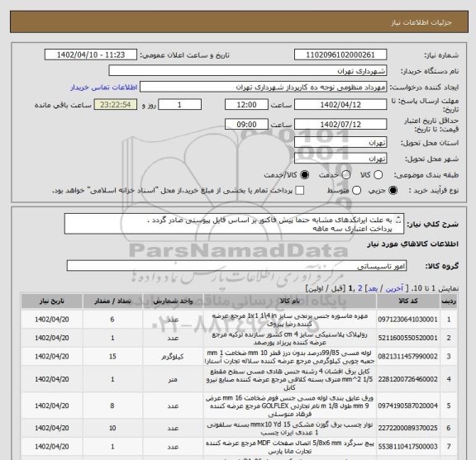Screen dimensions: 476x460
Task: Click quantity 10 in row 6
Action: click(112, 428)
